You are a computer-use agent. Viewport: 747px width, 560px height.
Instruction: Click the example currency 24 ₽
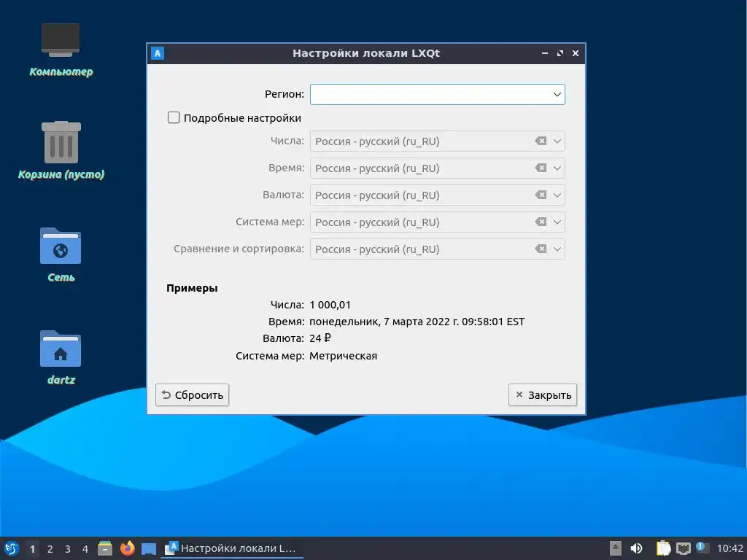[x=320, y=338]
